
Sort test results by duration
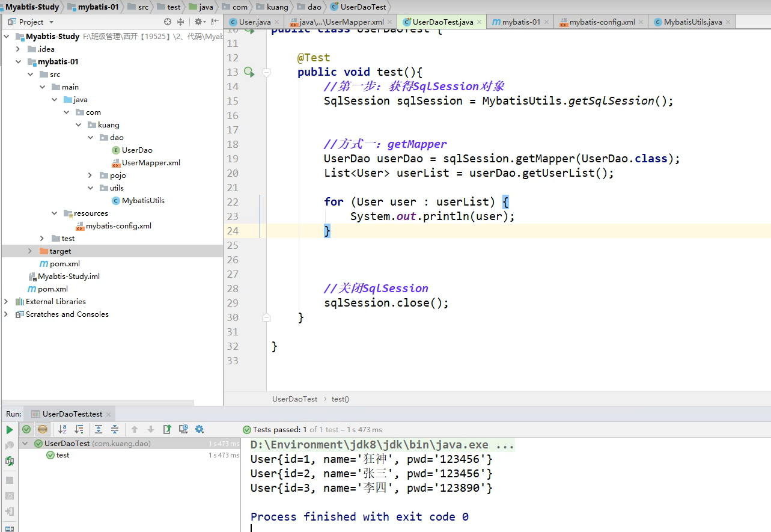pos(79,429)
